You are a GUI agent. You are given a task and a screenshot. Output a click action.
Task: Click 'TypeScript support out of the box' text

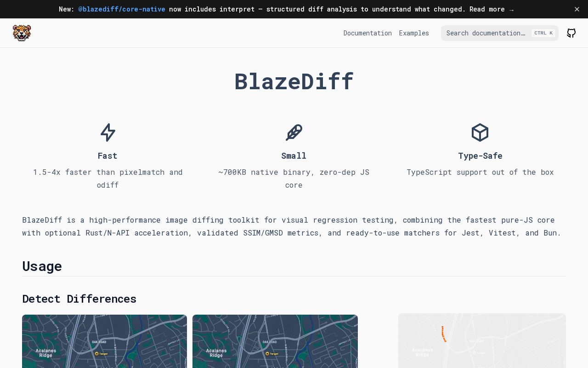480,172
